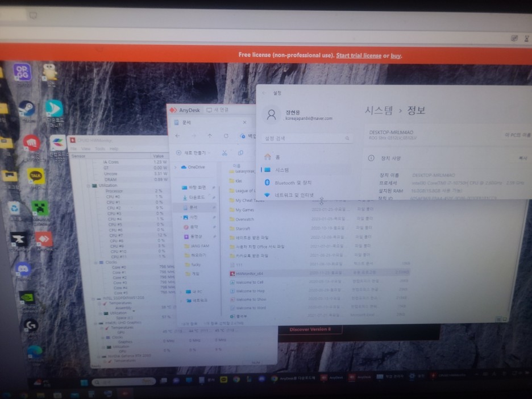The height and width of the screenshot is (399, 532).
Task: Click the Up arrow in File Explorer
Action: (x=210, y=136)
